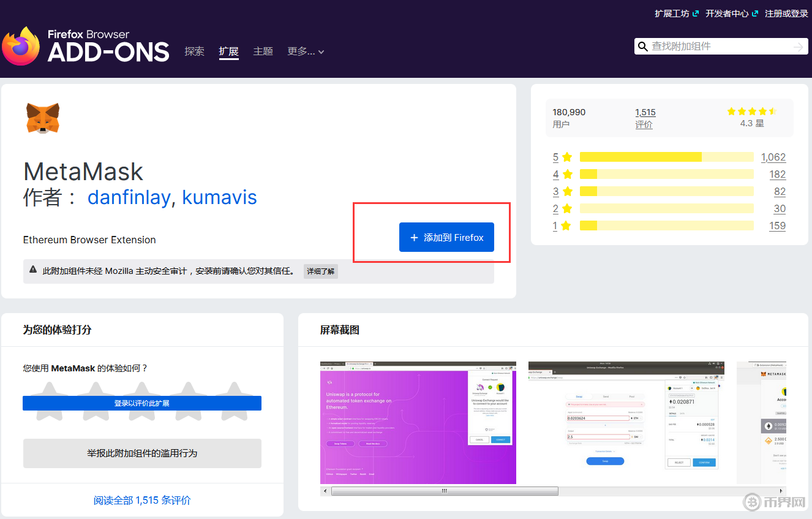Open the 1,062 five-star reviews count
The height and width of the screenshot is (519, 812).
pyautogui.click(x=773, y=157)
